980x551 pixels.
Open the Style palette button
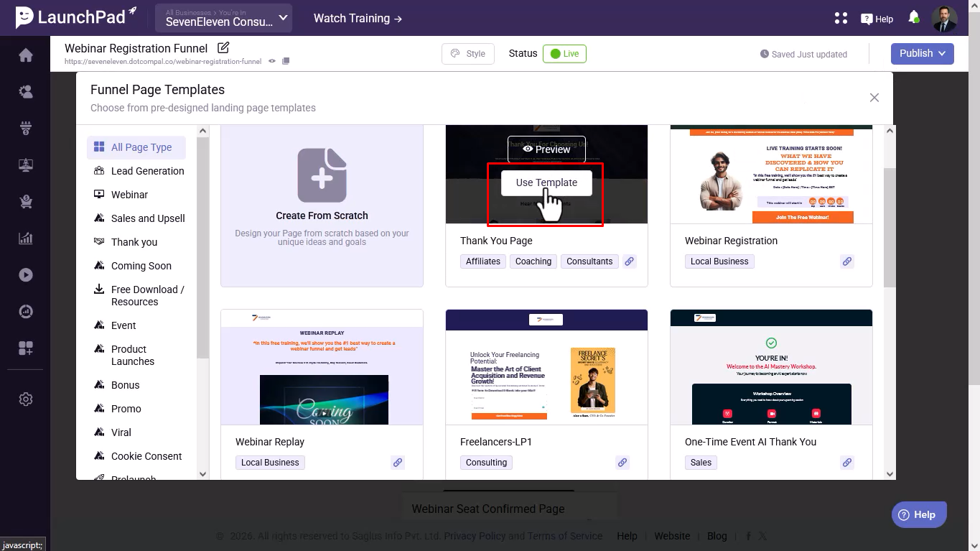tap(468, 54)
